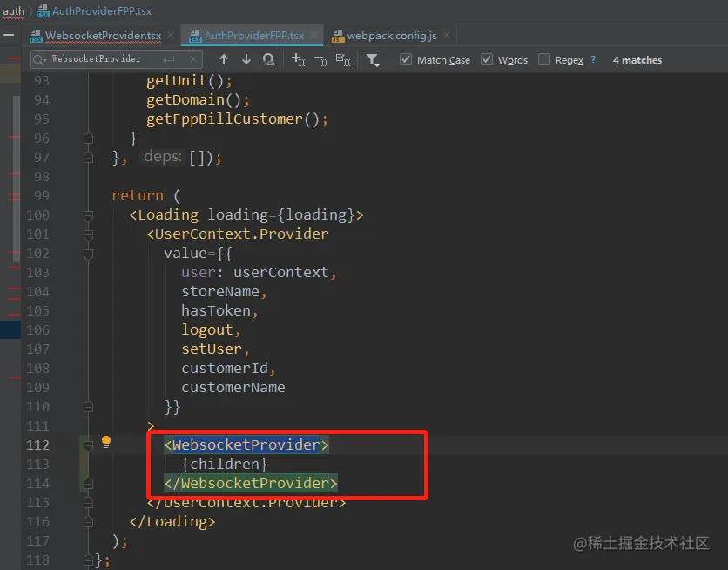This screenshot has height=570, width=728.
Task: Show regex help question mark
Action: tap(593, 59)
